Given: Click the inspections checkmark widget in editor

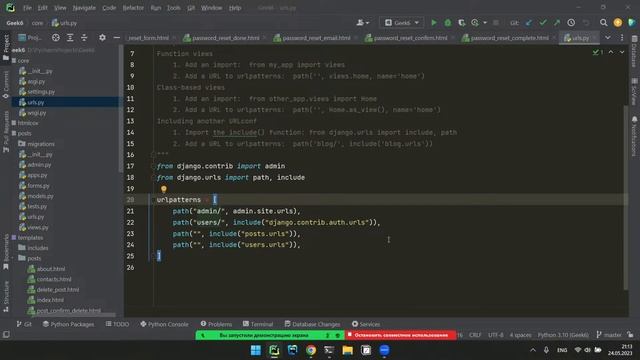Looking at the screenshot, I should point(598,52).
